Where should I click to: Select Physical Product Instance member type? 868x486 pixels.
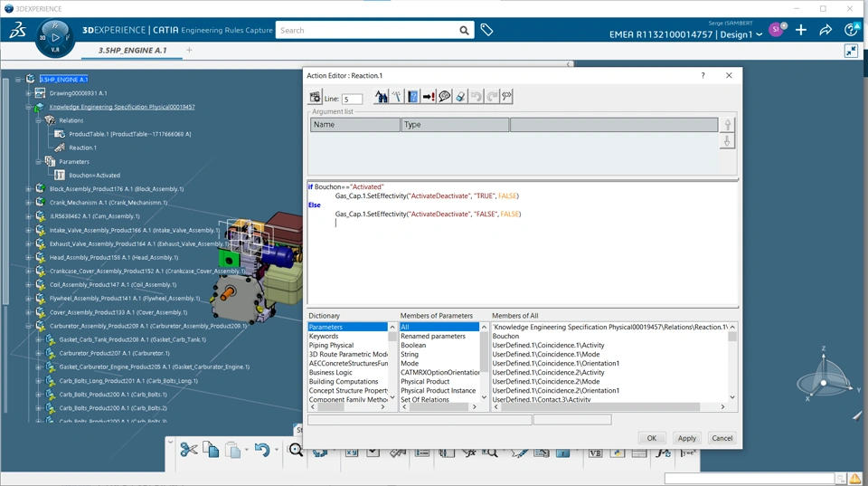438,391
